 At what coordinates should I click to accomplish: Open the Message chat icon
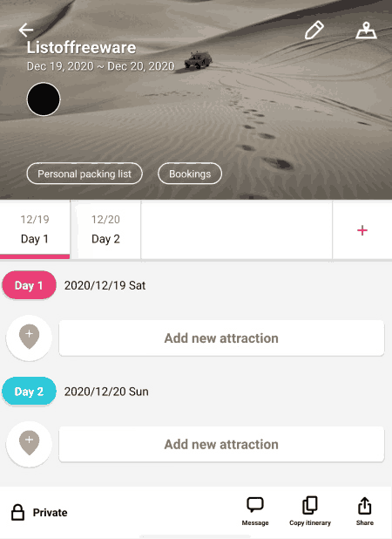point(255,511)
